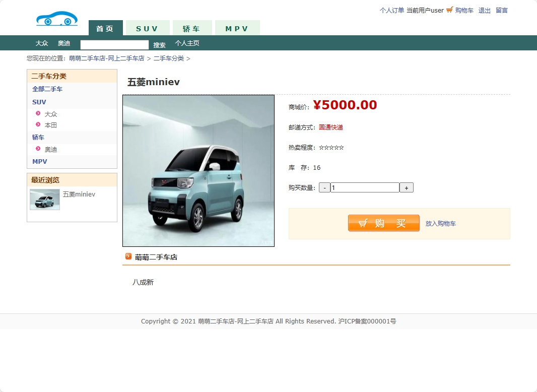Click the recently viewed car thumbnail
The height and width of the screenshot is (392, 537).
coord(45,200)
